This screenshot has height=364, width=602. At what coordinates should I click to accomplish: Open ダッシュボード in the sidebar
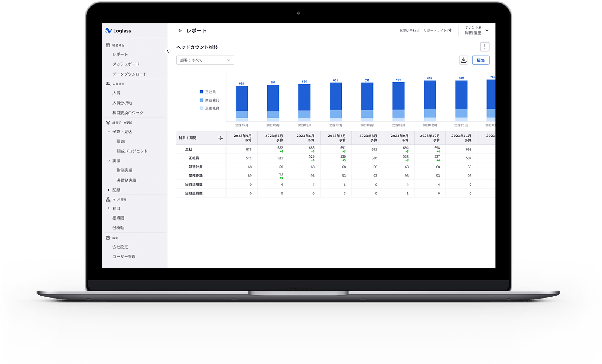(x=126, y=64)
